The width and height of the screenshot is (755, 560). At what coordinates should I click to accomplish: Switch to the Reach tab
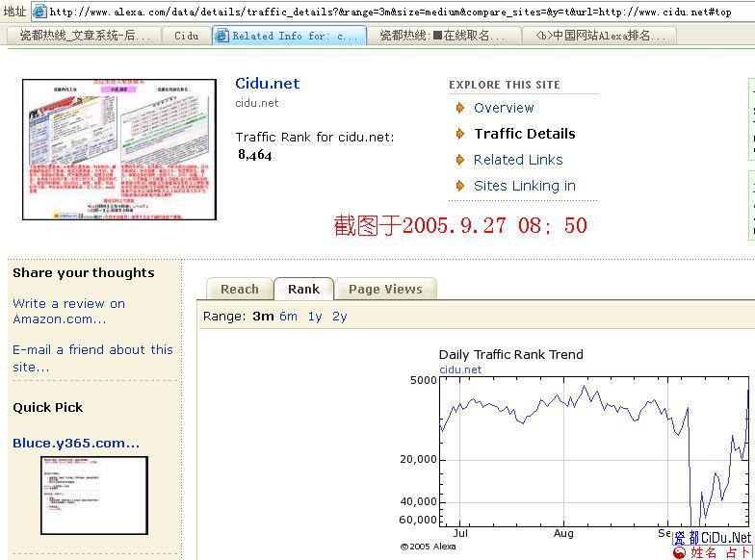239,289
